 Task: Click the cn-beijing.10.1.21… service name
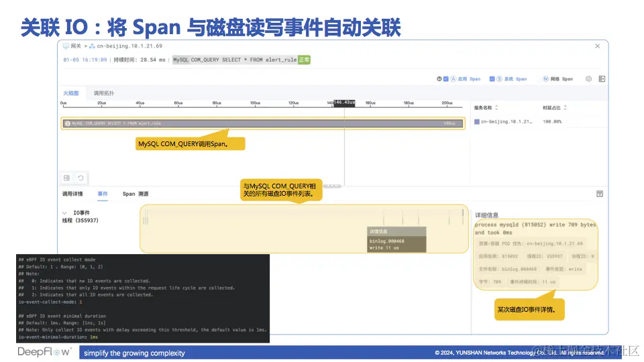point(506,121)
